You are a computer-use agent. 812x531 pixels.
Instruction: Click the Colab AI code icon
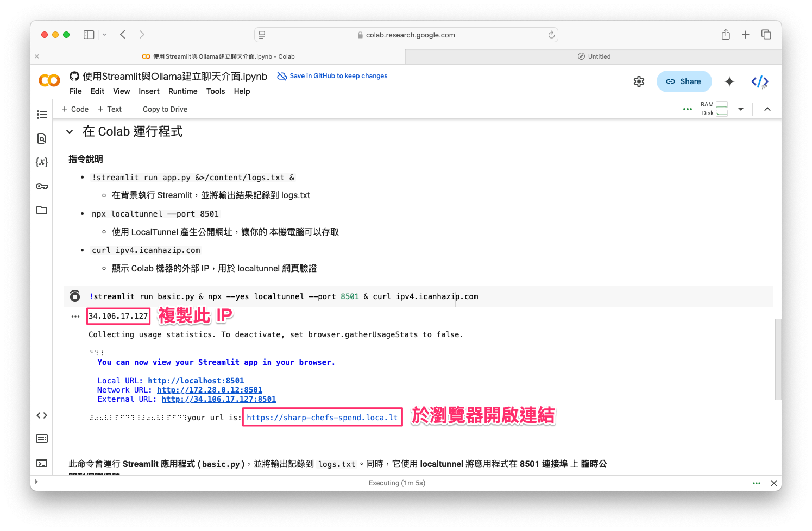(760, 82)
